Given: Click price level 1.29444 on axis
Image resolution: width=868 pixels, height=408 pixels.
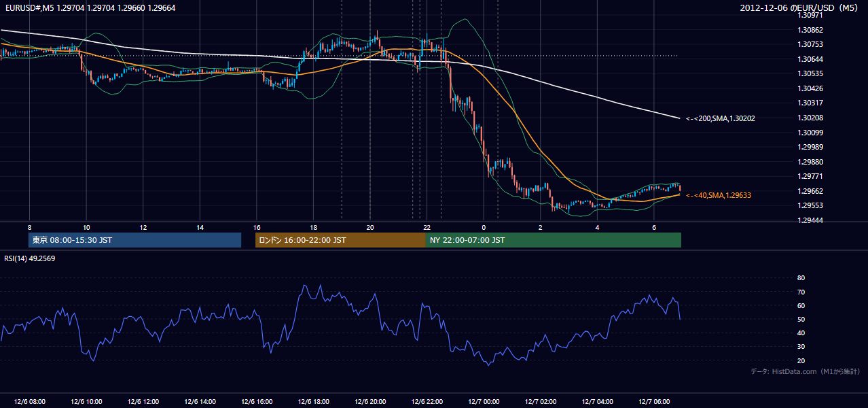Looking at the screenshot, I should click(x=810, y=220).
